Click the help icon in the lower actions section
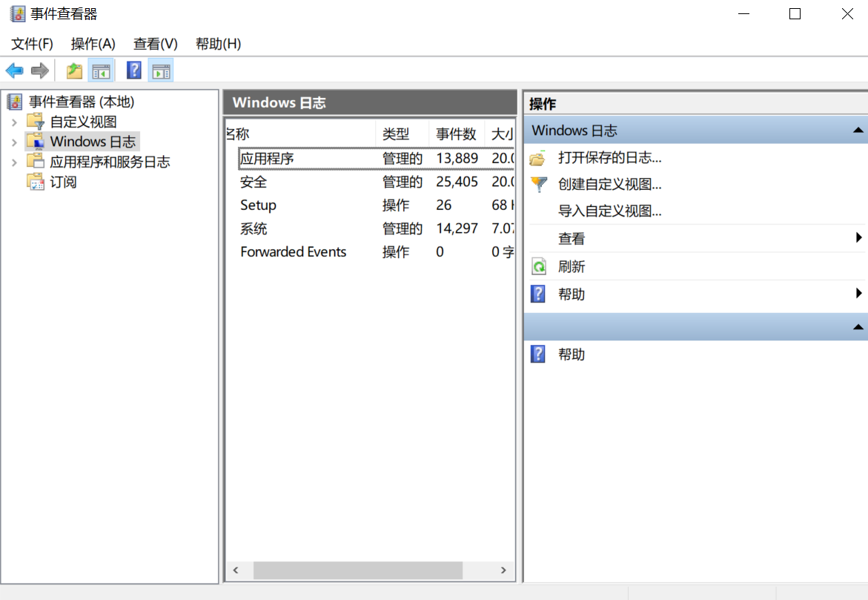 tap(538, 354)
